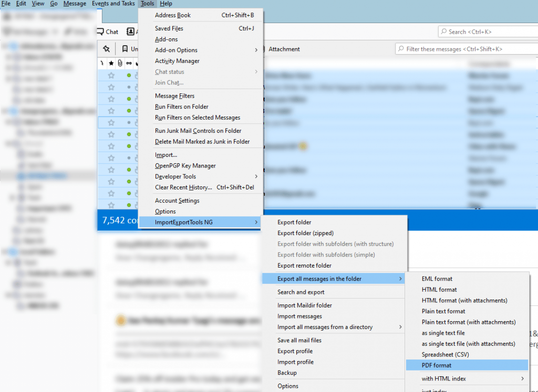Screen dimensions: 538x392
Task: Choose Import messages
Action: pos(334,316)
